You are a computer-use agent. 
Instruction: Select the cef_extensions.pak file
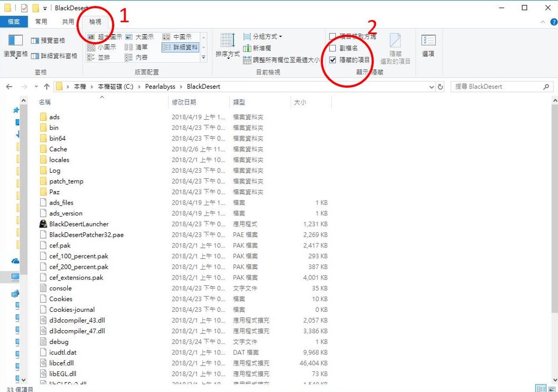76,277
